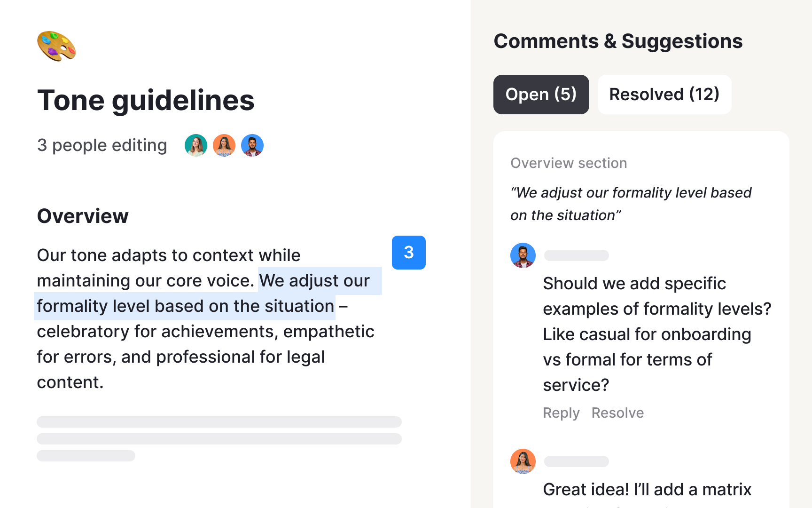Select the avatar next to the formality comment
812x508 pixels.
click(522, 255)
